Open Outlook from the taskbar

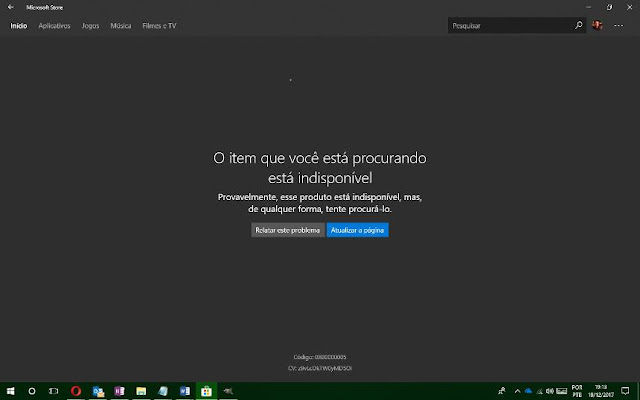[x=98, y=391]
